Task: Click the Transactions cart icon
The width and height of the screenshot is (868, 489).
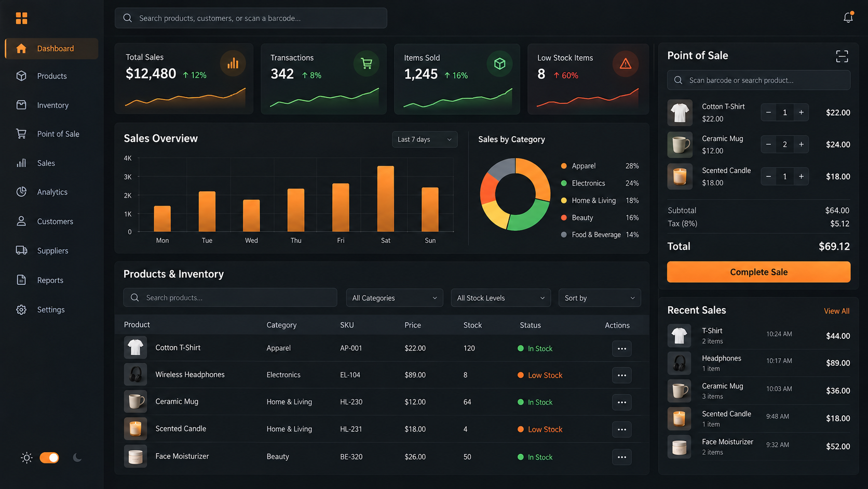Action: coord(367,63)
